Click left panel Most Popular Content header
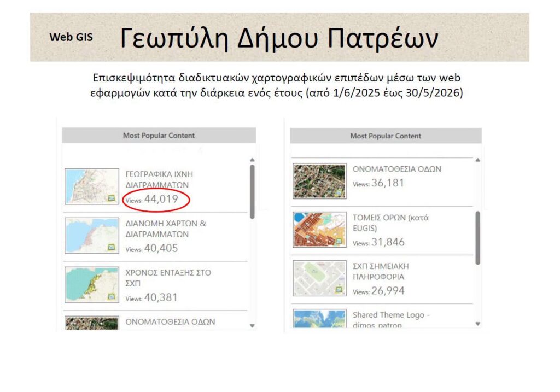This screenshot has width=560, height=392. coord(159,135)
